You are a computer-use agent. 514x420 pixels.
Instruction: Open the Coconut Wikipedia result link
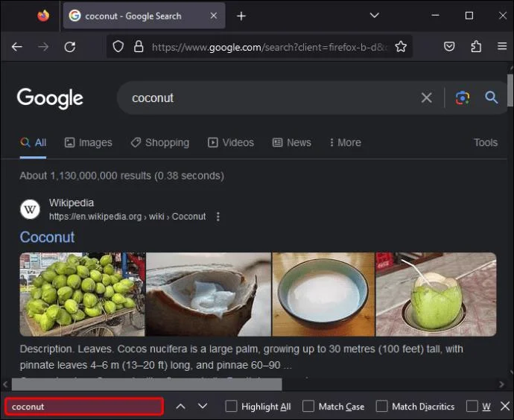47,237
